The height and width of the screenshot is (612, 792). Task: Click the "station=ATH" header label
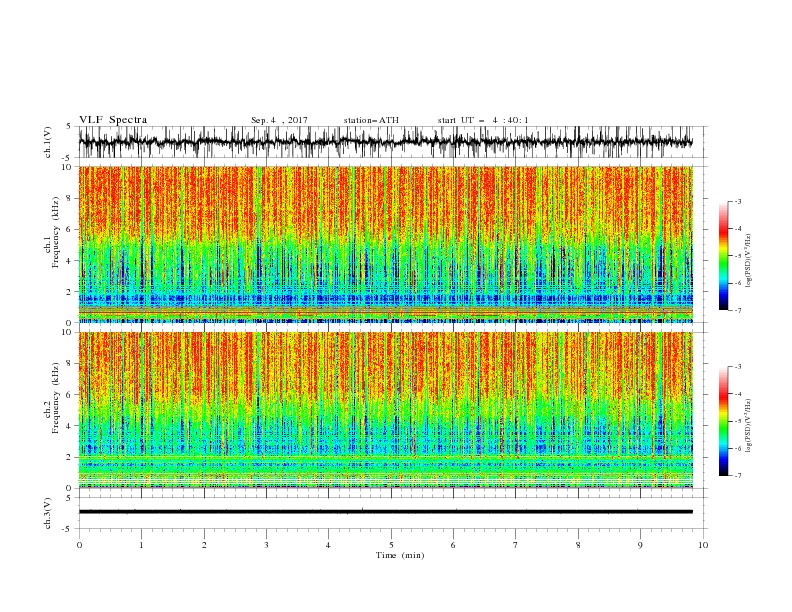click(x=371, y=120)
